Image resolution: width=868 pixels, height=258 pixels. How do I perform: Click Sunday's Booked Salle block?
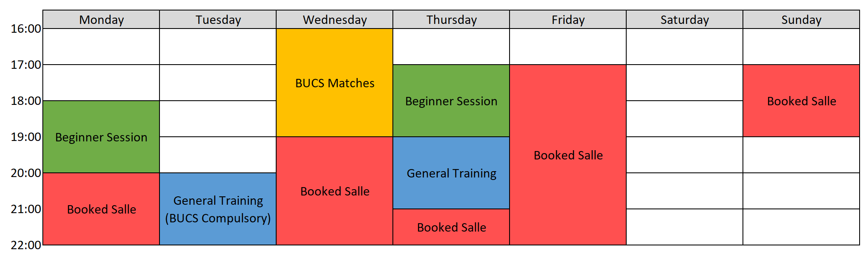point(801,101)
